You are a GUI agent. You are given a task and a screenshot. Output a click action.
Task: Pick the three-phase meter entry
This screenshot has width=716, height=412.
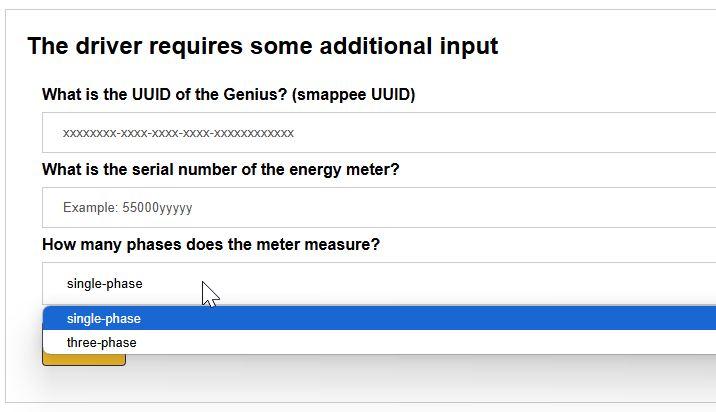click(102, 342)
